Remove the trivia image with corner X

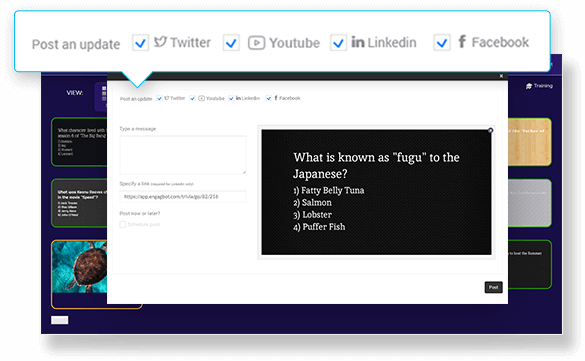(490, 130)
